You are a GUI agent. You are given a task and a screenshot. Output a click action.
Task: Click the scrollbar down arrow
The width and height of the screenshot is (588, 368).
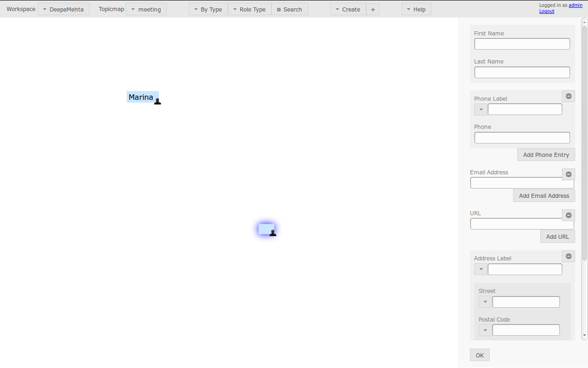coord(585,335)
